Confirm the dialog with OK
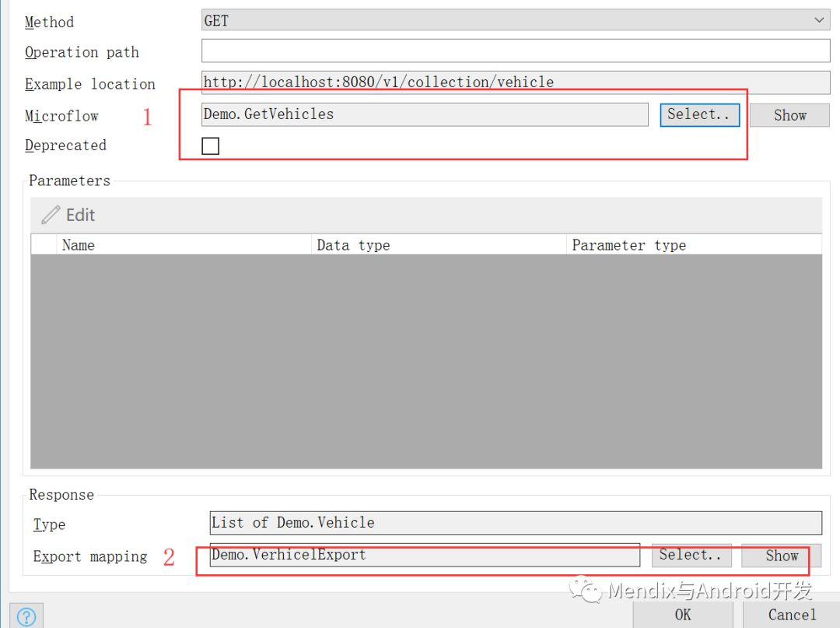The height and width of the screenshot is (628, 840). 682,615
